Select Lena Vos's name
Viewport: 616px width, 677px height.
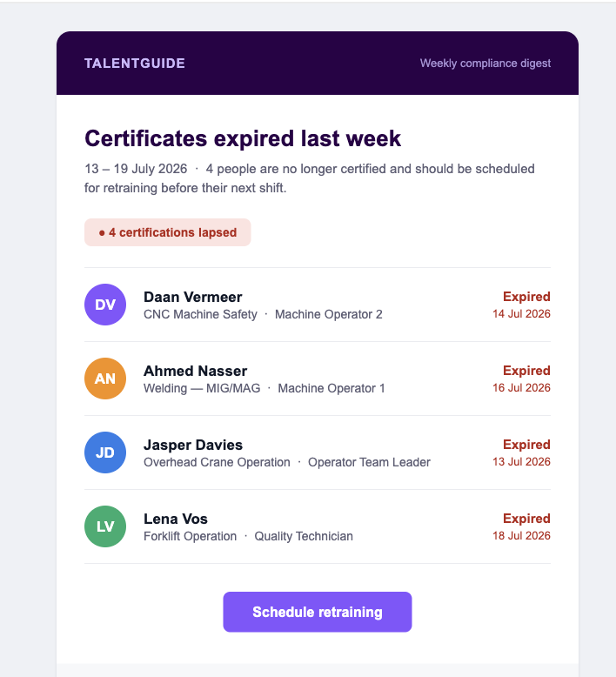coord(175,519)
